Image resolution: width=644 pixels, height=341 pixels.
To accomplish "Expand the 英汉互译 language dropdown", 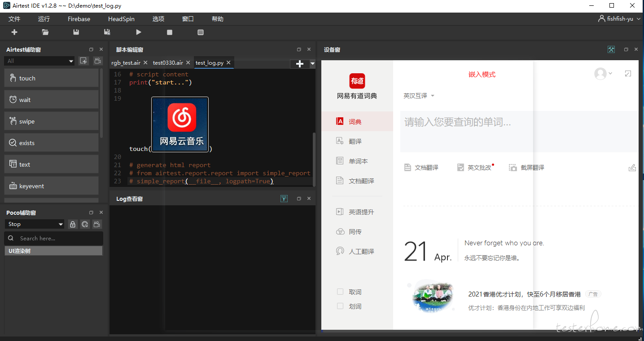I will click(419, 96).
